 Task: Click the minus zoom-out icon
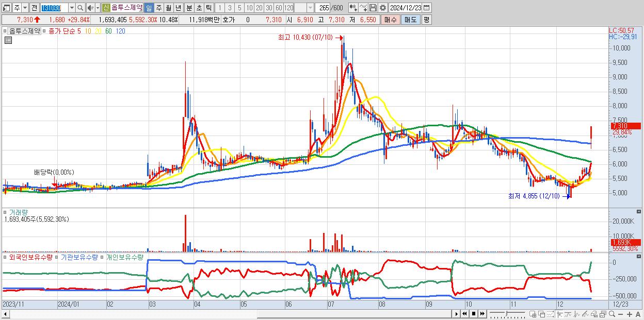(620, 314)
